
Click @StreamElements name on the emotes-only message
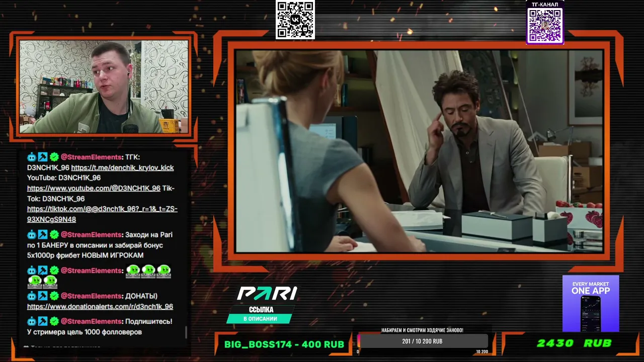tap(91, 270)
